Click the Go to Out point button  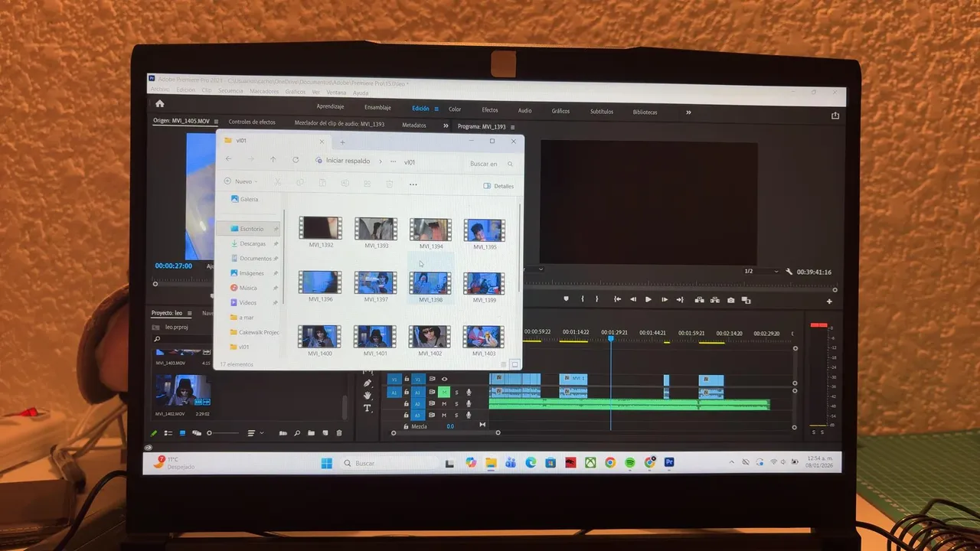tap(680, 299)
